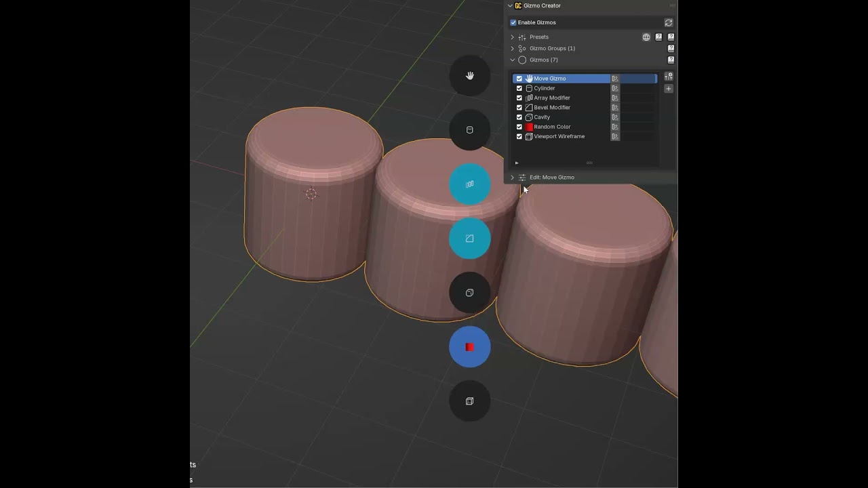Select the Cavity list row
Viewport: 868px width, 488px height.
(x=585, y=117)
